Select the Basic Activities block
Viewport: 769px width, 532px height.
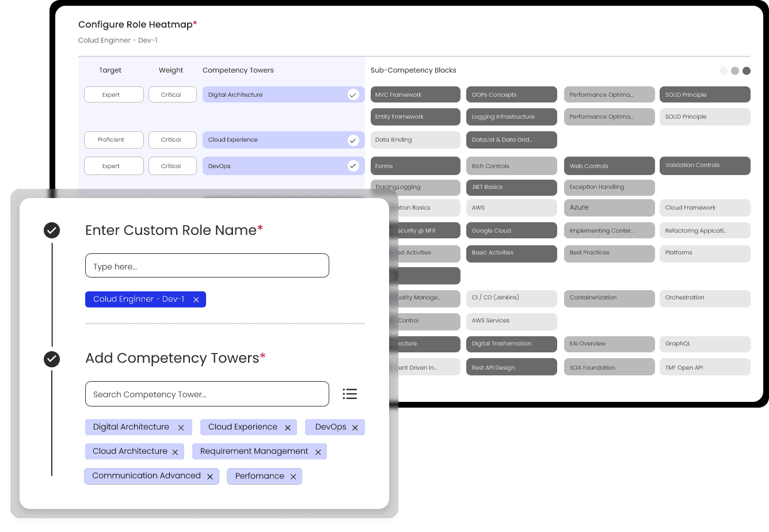tap(512, 254)
